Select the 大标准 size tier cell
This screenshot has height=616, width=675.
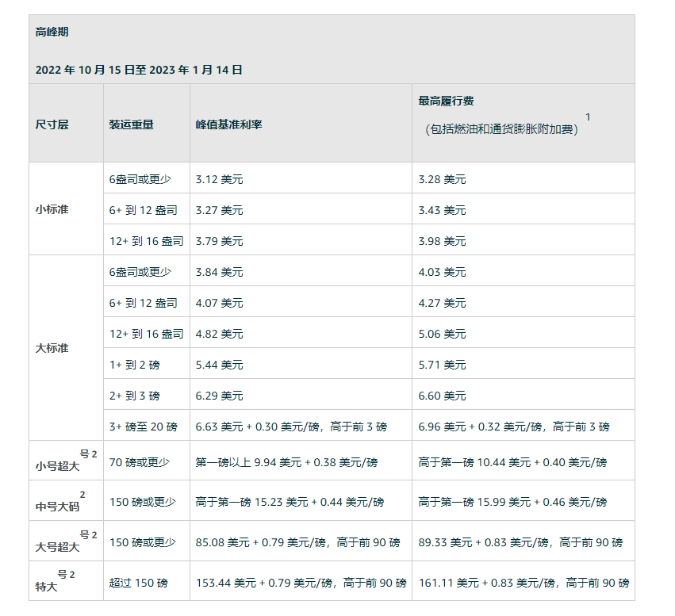(x=52, y=348)
